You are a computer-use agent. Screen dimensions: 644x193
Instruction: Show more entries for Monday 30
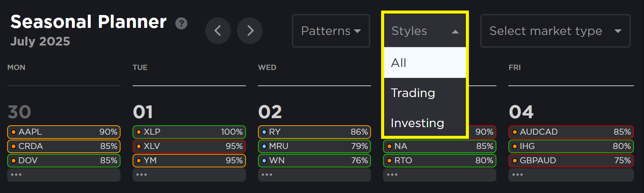point(64,175)
